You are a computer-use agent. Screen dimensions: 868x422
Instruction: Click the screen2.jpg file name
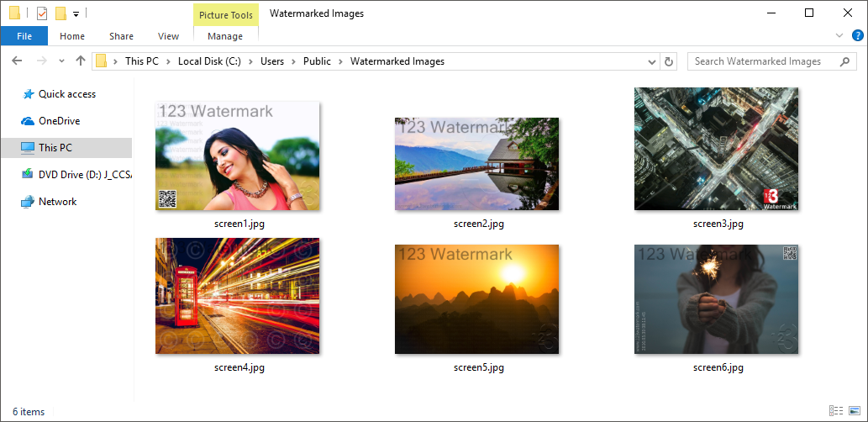click(479, 224)
